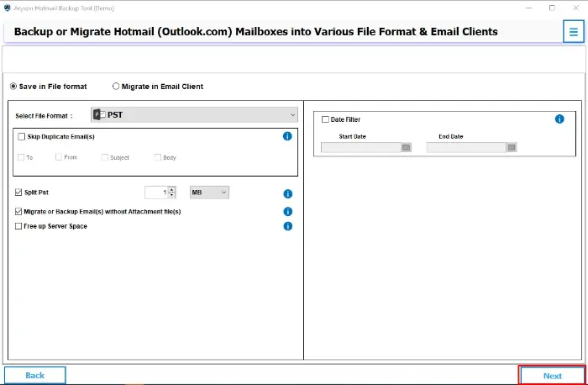The image size is (588, 385).
Task: Click the Skip Duplicate Email(s) info icon
Action: [x=287, y=136]
